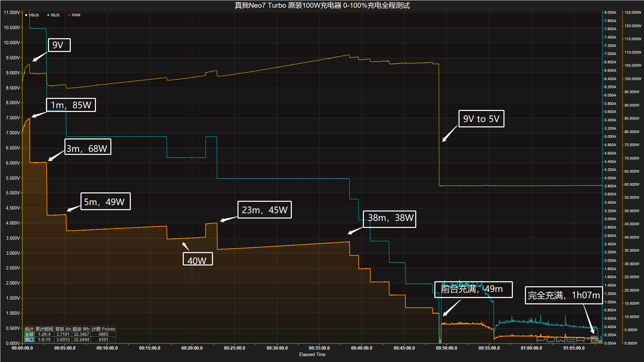The image size is (644, 362).
Task: Click the 01:05:00.0 time axis tick label
Action: click(574, 348)
